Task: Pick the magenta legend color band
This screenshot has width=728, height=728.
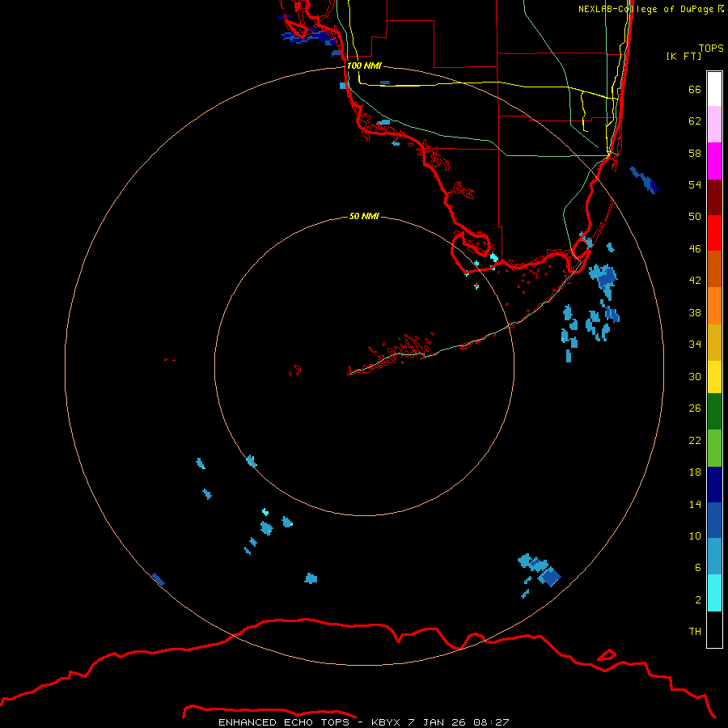Action: click(714, 161)
